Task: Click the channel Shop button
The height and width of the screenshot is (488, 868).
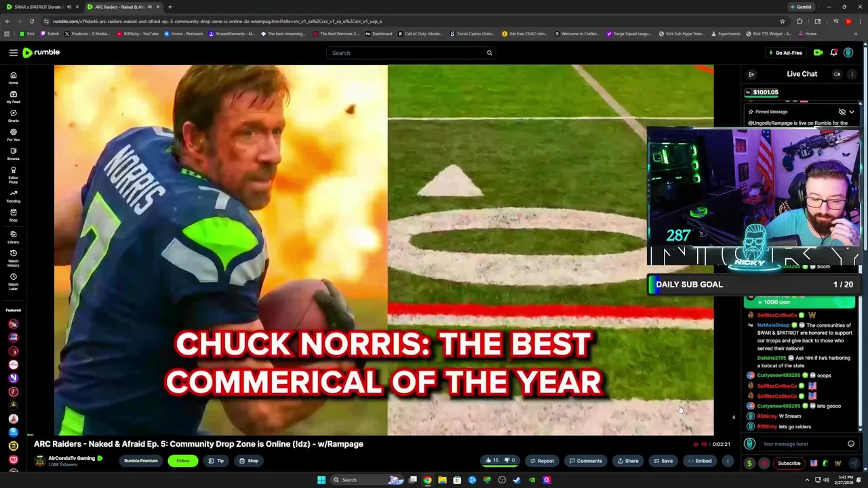Action: (x=248, y=461)
